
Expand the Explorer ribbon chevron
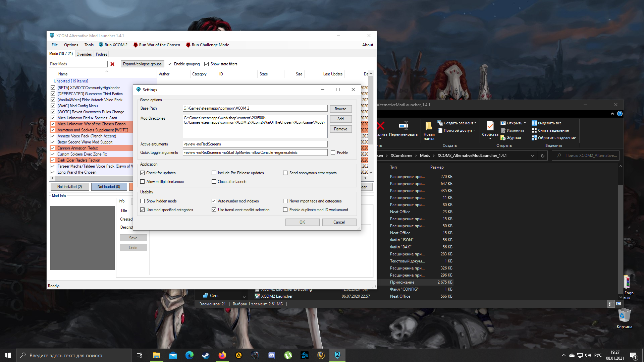tap(612, 114)
